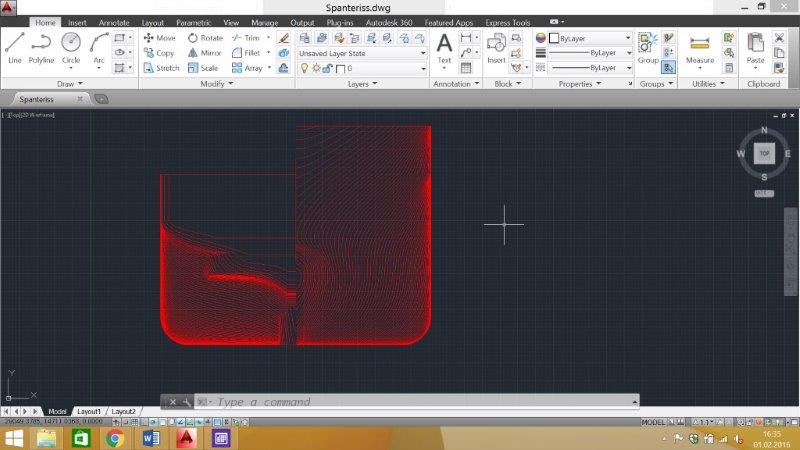Expand the Utilities panel
Image resolution: width=800 pixels, height=450 pixels.
tap(708, 84)
